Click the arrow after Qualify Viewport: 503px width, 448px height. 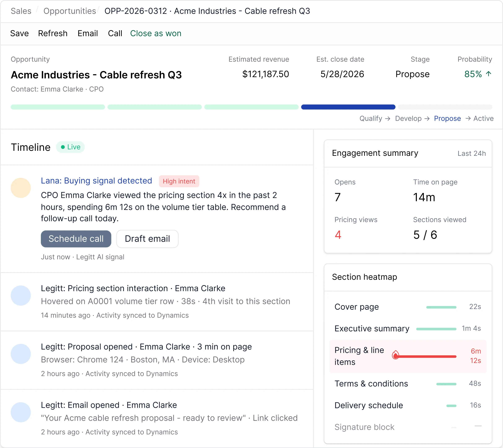388,119
